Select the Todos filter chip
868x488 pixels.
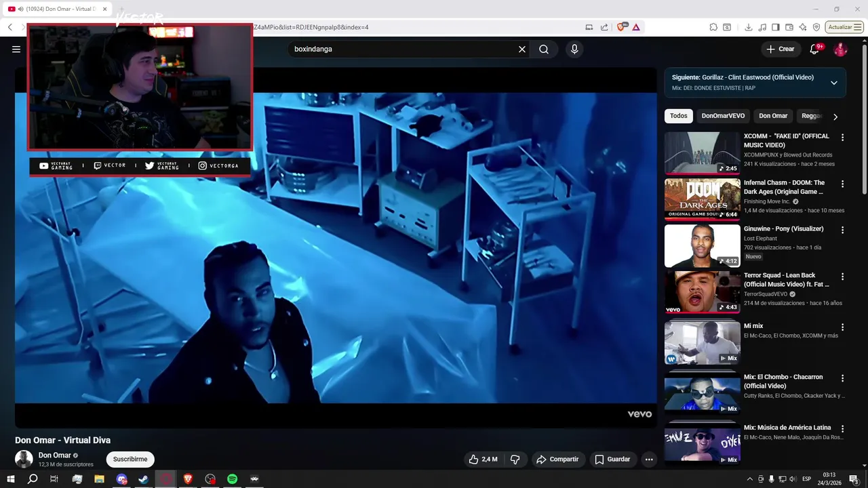[679, 116]
